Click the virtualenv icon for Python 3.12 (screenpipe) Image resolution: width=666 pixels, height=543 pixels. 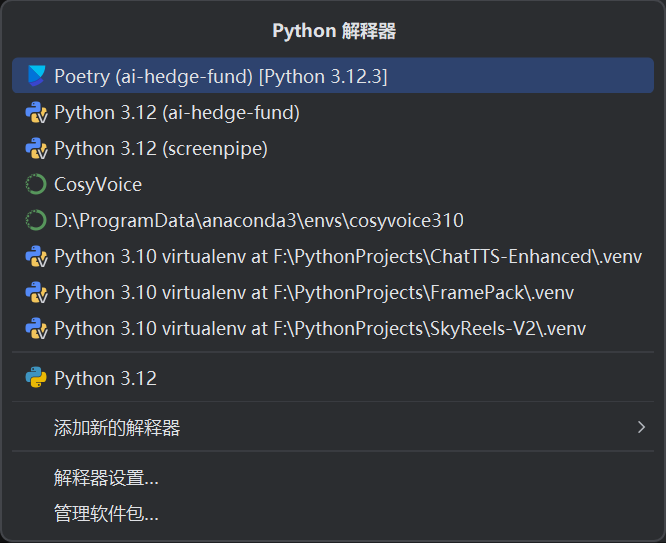click(36, 149)
